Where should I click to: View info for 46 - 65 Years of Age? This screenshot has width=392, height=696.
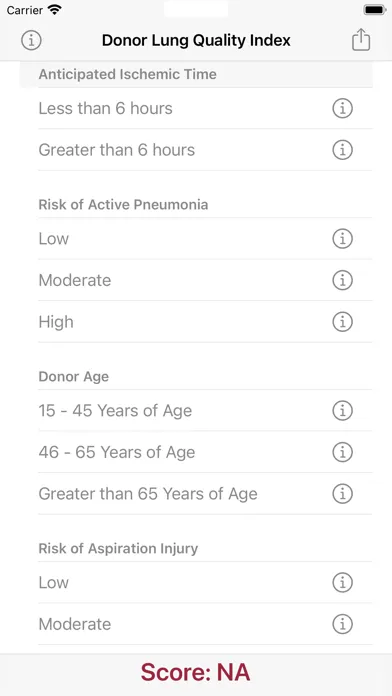pyautogui.click(x=342, y=452)
